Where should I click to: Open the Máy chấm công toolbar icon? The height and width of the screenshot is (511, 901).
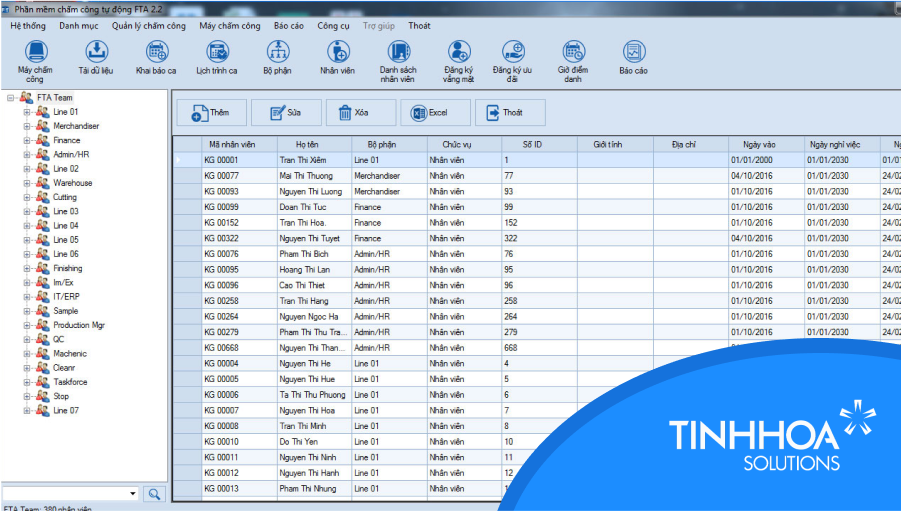coord(36,52)
